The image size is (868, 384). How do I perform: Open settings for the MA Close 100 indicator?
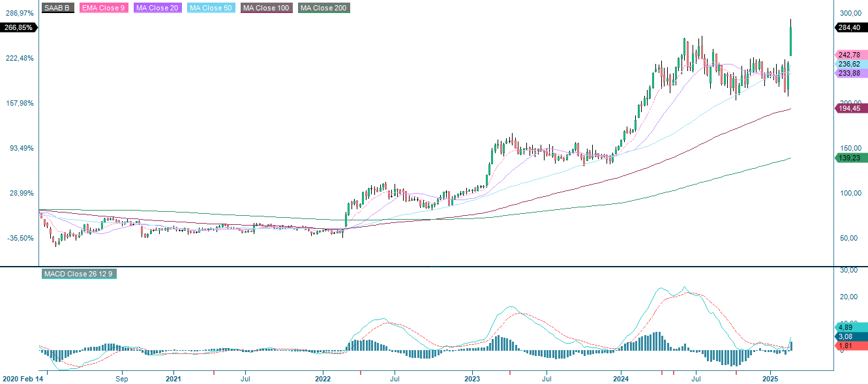coord(265,8)
